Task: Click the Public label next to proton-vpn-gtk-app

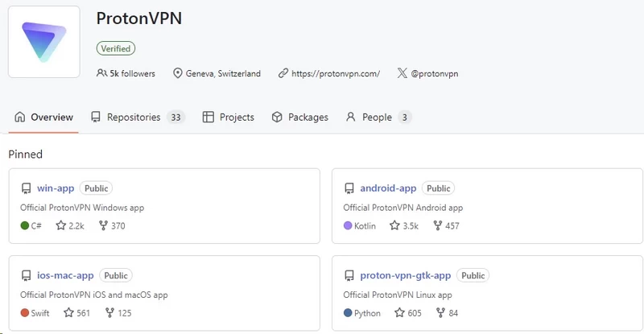Action: 473,275
